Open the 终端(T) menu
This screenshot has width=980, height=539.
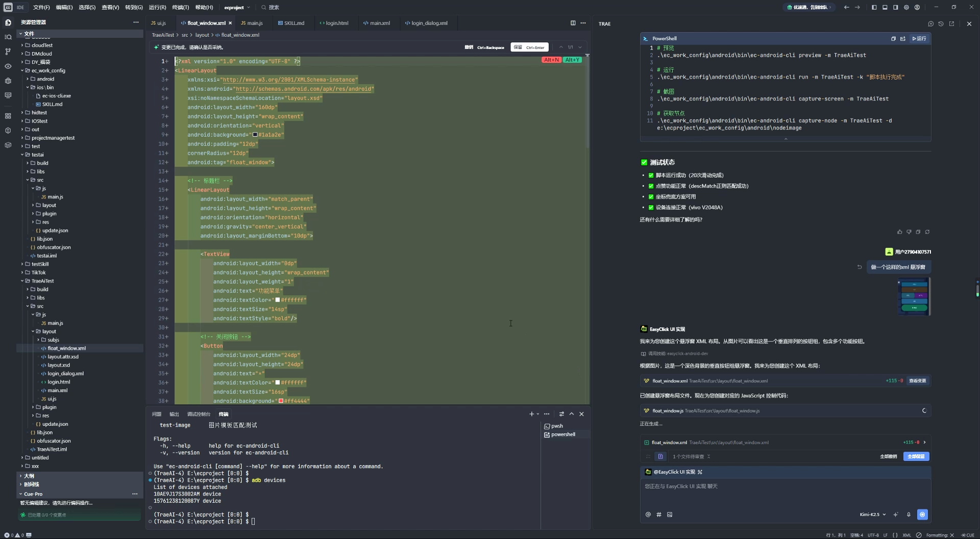[180, 7]
